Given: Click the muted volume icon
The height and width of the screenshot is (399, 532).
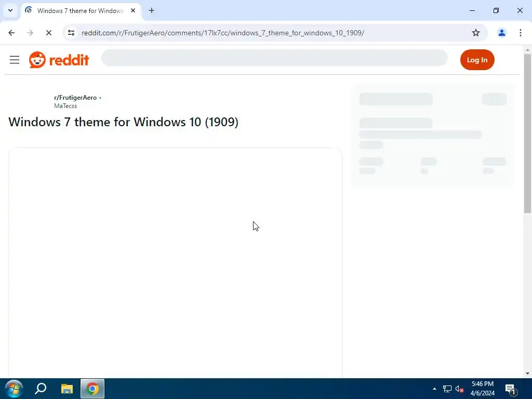Looking at the screenshot, I should pos(459,389).
